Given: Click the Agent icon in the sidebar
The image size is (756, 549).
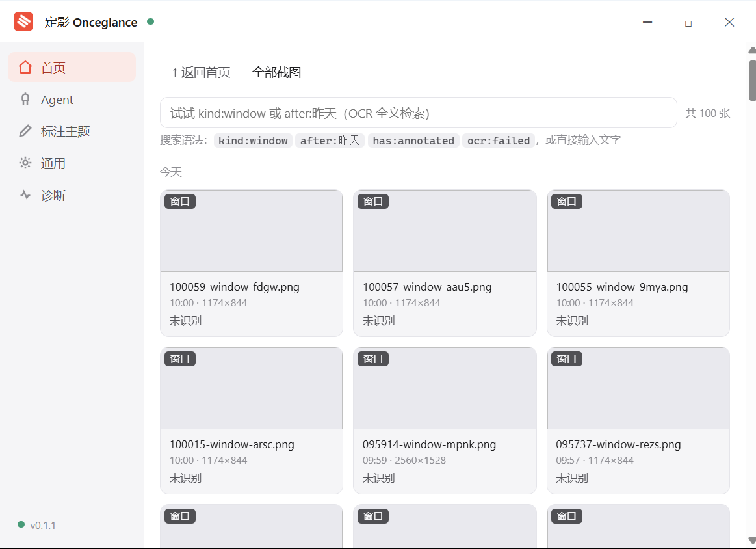Looking at the screenshot, I should [25, 100].
